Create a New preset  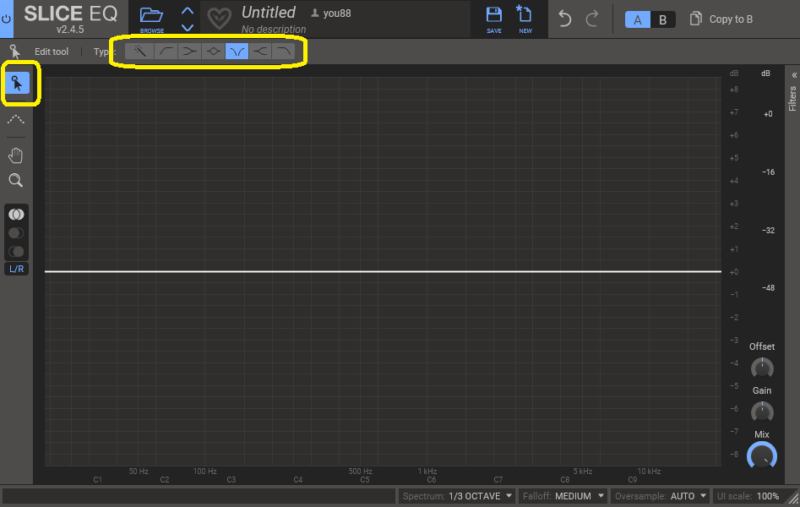(x=524, y=18)
